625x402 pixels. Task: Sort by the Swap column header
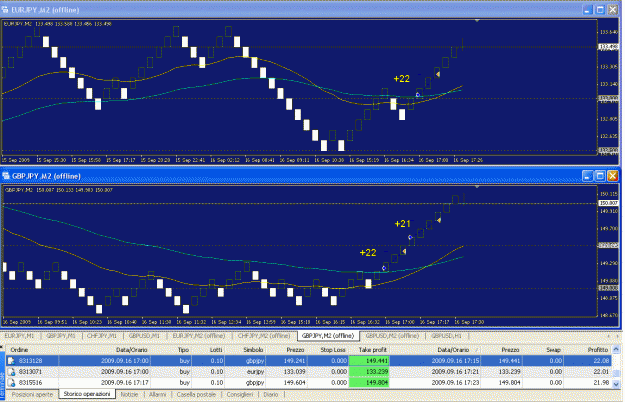pyautogui.click(x=553, y=350)
